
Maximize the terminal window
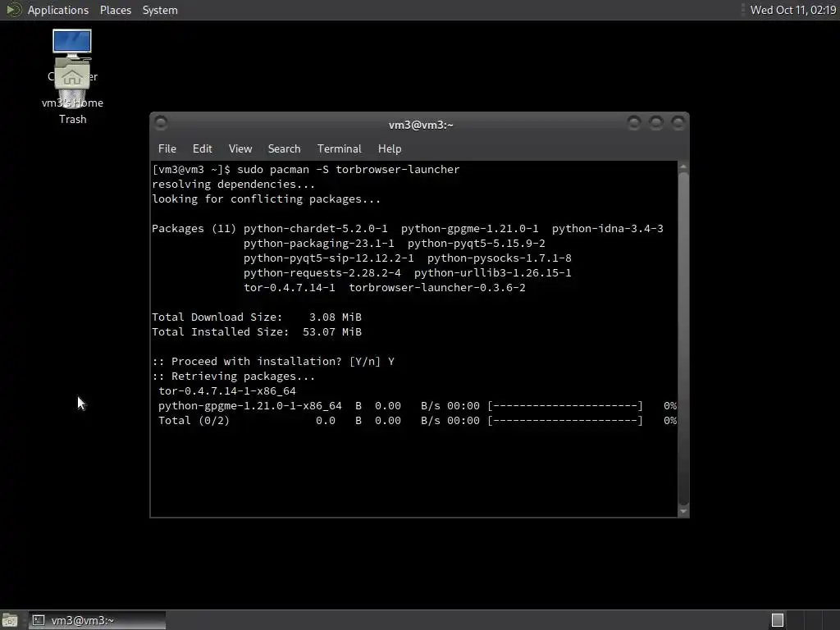tap(655, 123)
